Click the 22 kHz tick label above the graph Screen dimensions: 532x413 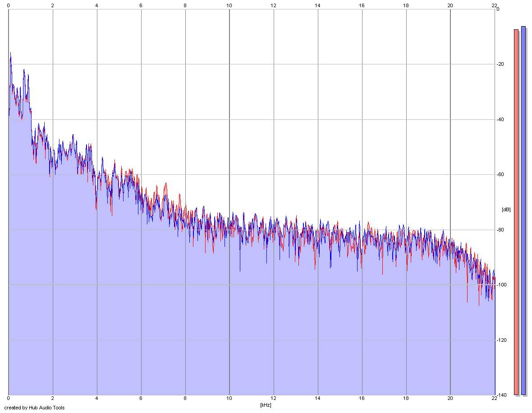pos(494,5)
